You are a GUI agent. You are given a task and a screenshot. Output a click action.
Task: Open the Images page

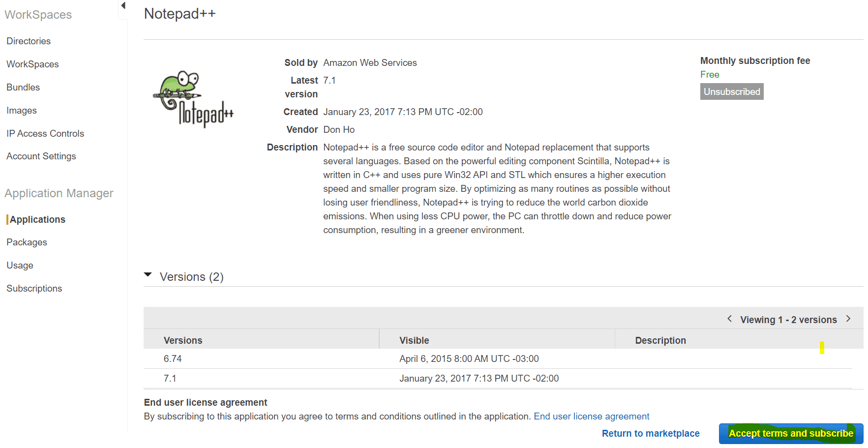click(22, 111)
